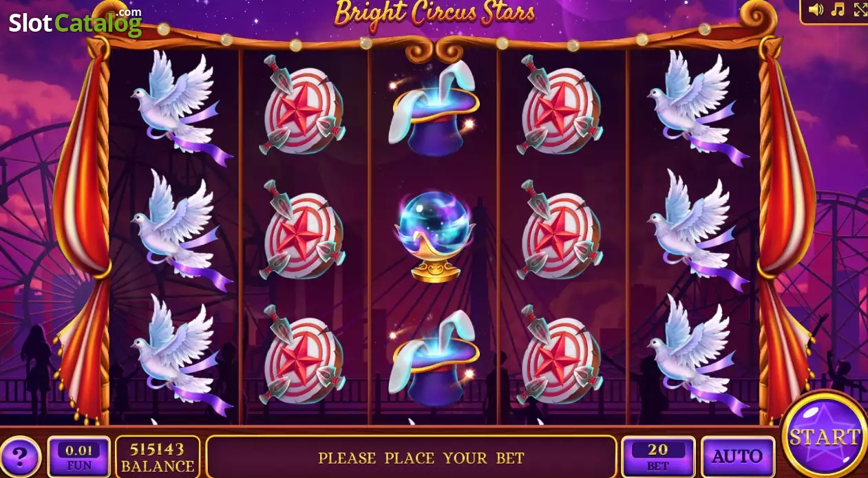Screen dimensions: 868x478
Task: Click the AUTO spin button
Action: click(737, 457)
